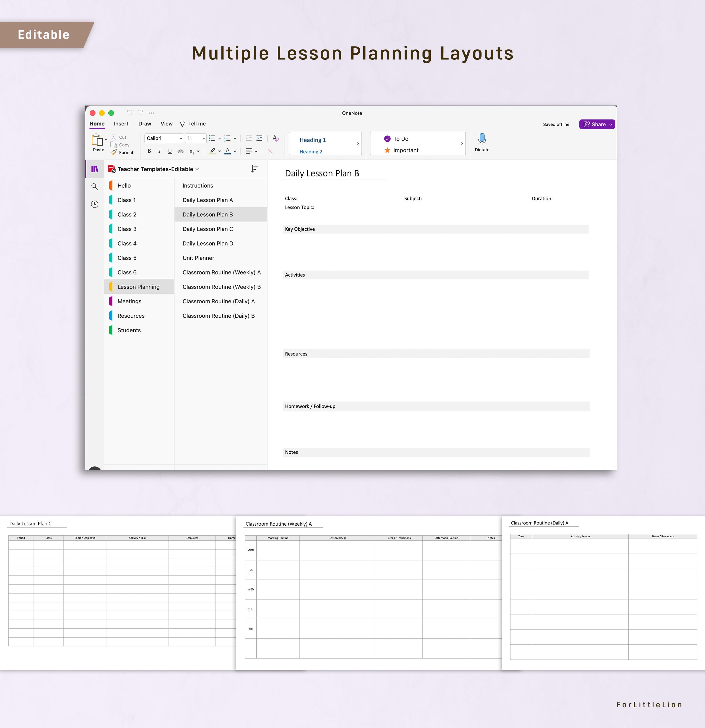Open the Unit Planner page
This screenshot has width=705, height=728.
pos(220,258)
